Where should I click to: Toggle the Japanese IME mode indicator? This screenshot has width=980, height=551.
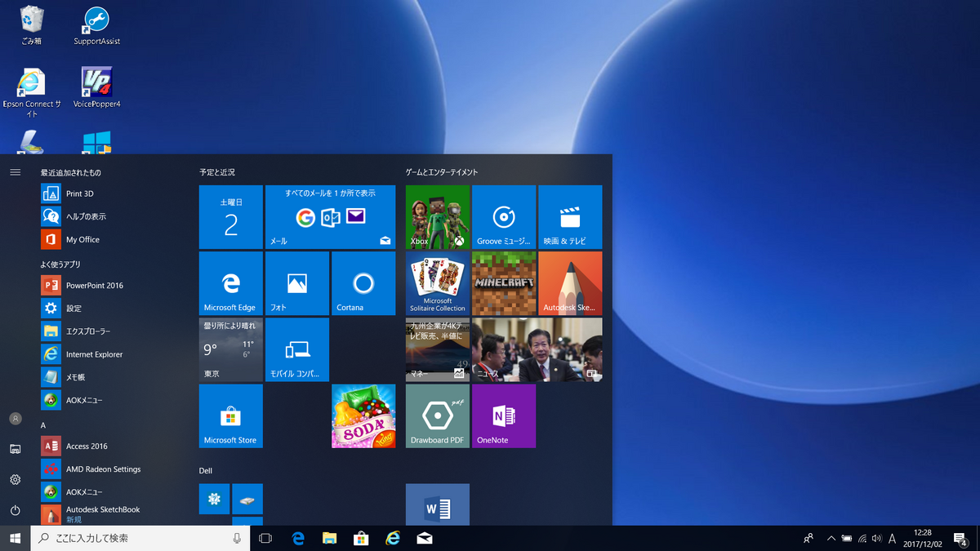[893, 538]
